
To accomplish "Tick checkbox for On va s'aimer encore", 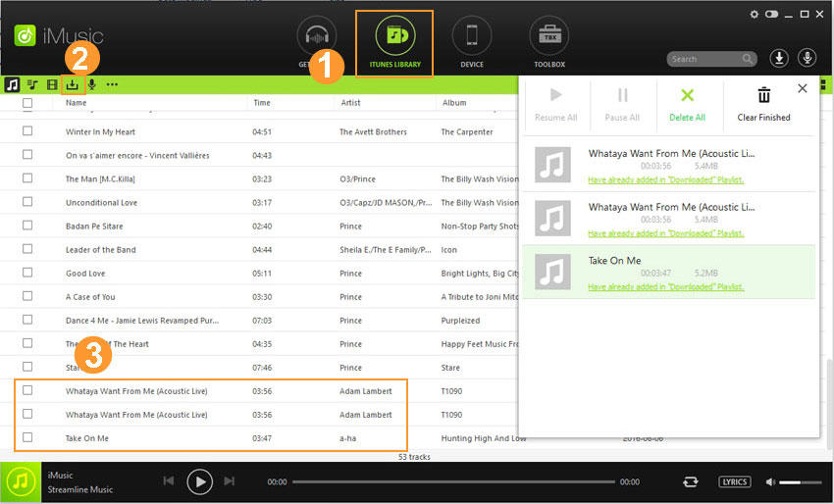I will click(x=27, y=154).
